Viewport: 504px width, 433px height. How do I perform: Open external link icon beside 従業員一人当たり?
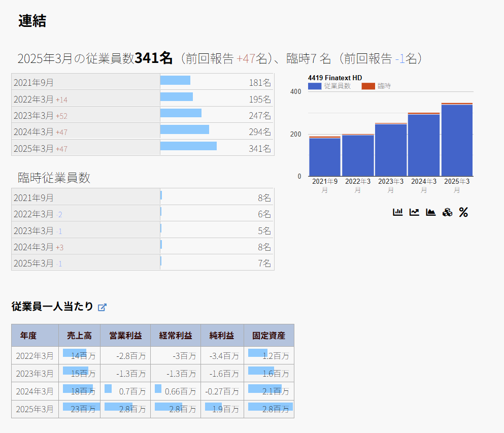pyautogui.click(x=102, y=307)
